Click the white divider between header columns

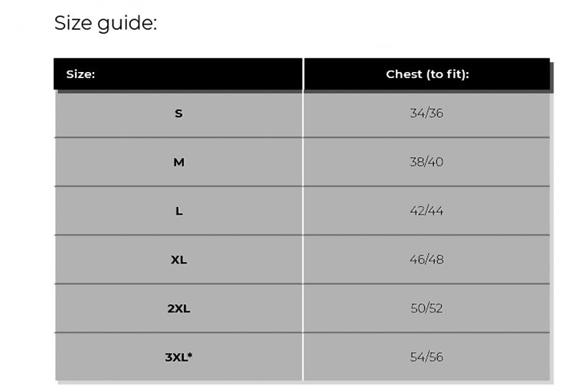303,74
